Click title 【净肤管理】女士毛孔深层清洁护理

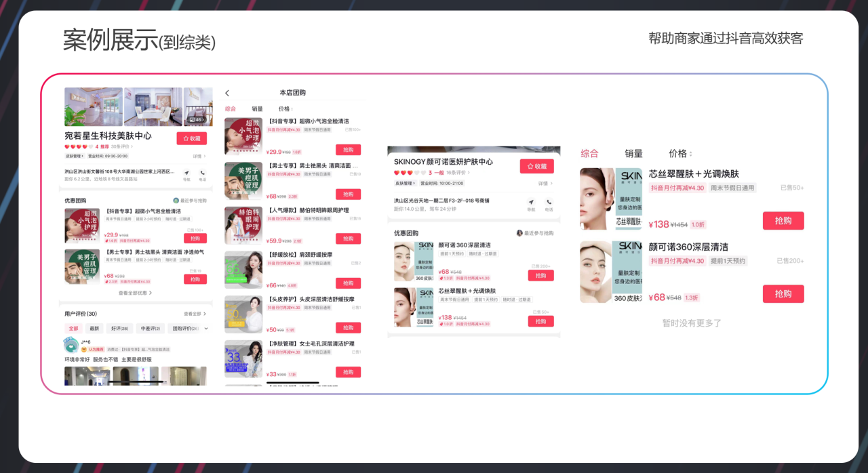click(x=311, y=344)
